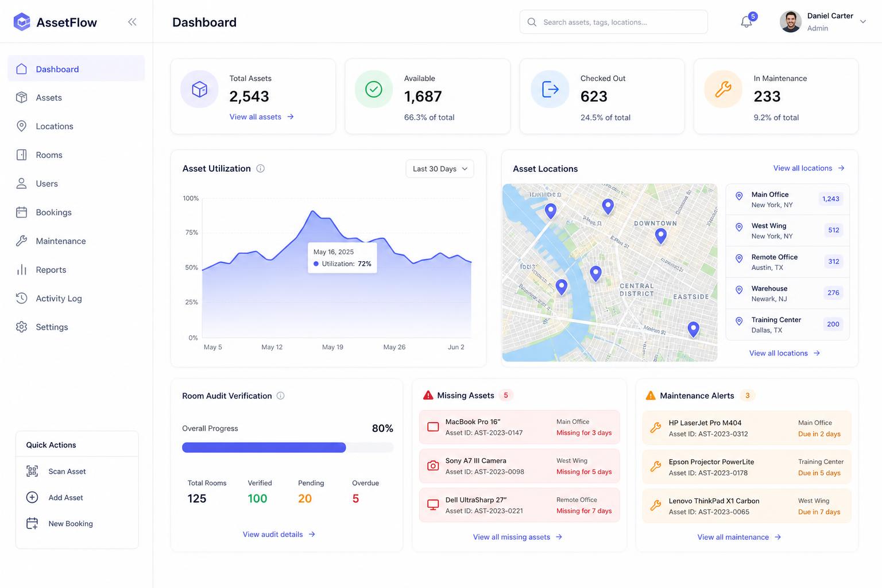The width and height of the screenshot is (882, 588).
Task: Open Assets in the sidebar
Action: point(76,98)
